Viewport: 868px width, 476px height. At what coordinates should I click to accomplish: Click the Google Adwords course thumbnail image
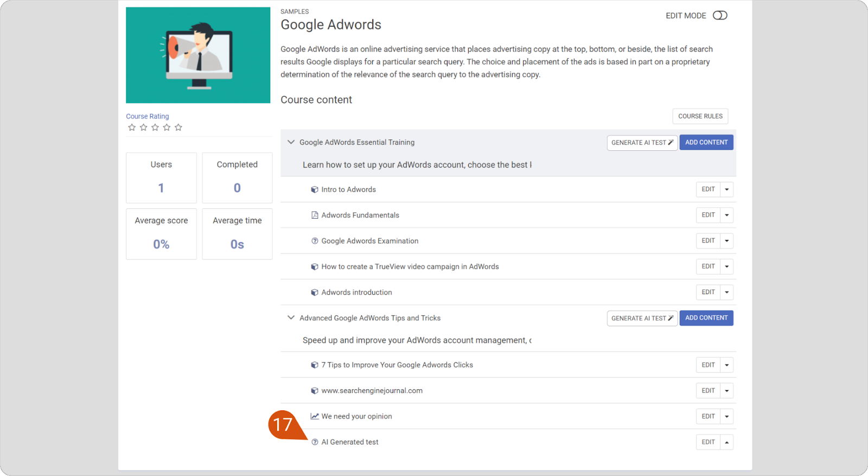(x=198, y=55)
